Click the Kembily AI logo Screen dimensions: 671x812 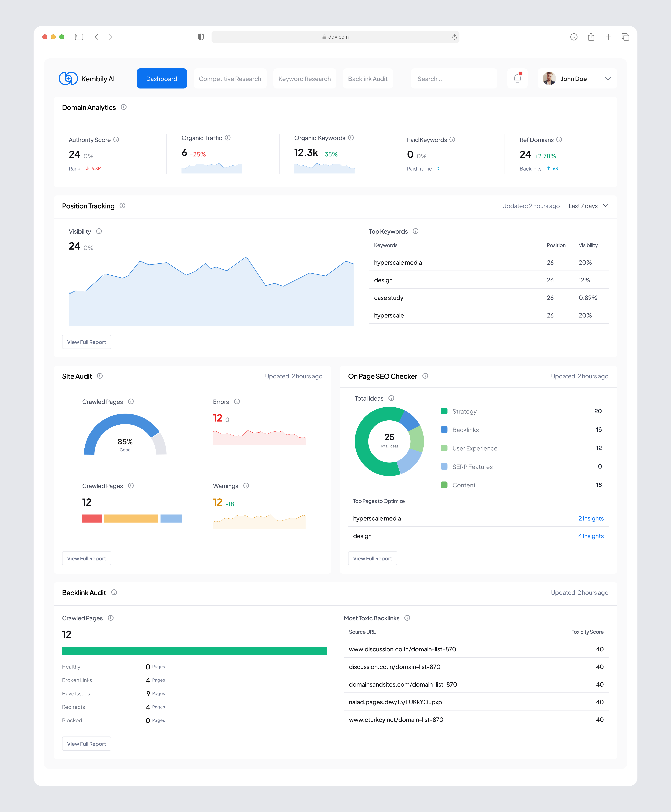(87, 78)
